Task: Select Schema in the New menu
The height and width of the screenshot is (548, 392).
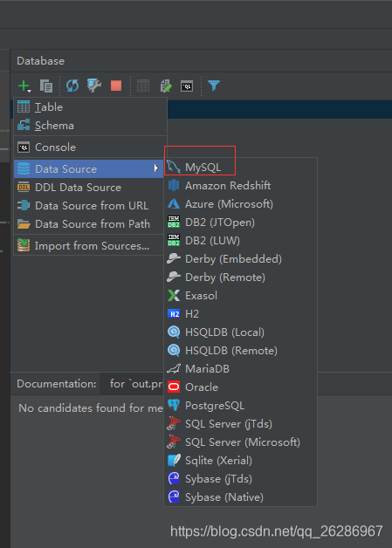Action: point(90,126)
